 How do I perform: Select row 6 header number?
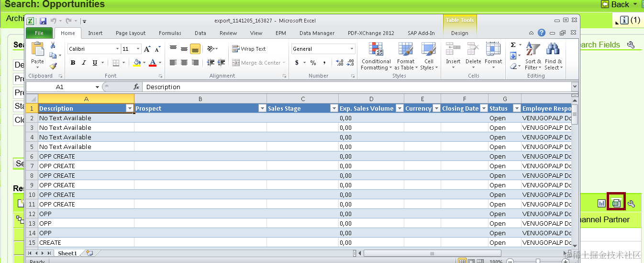[x=32, y=156]
